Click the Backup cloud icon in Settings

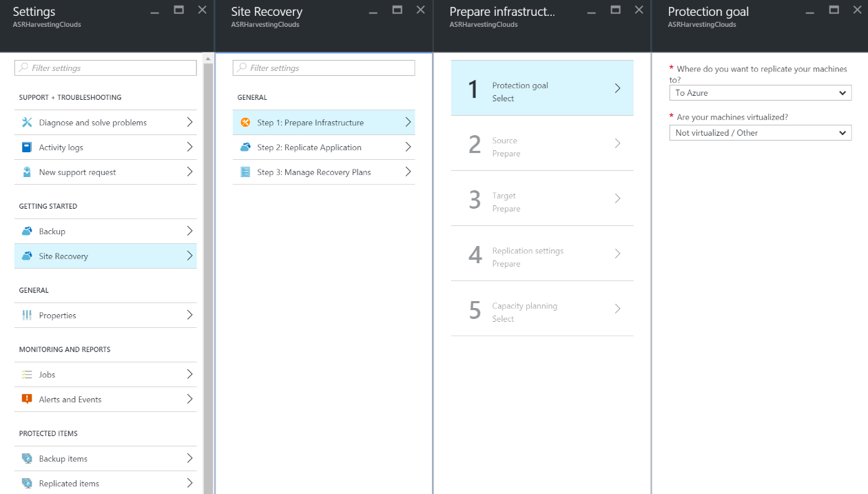pyautogui.click(x=27, y=231)
